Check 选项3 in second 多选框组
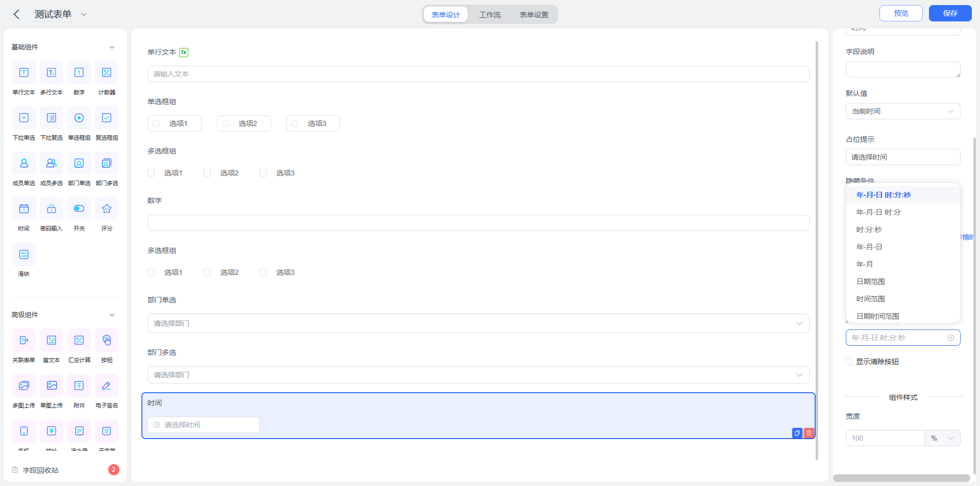The width and height of the screenshot is (980, 486). pos(263,272)
